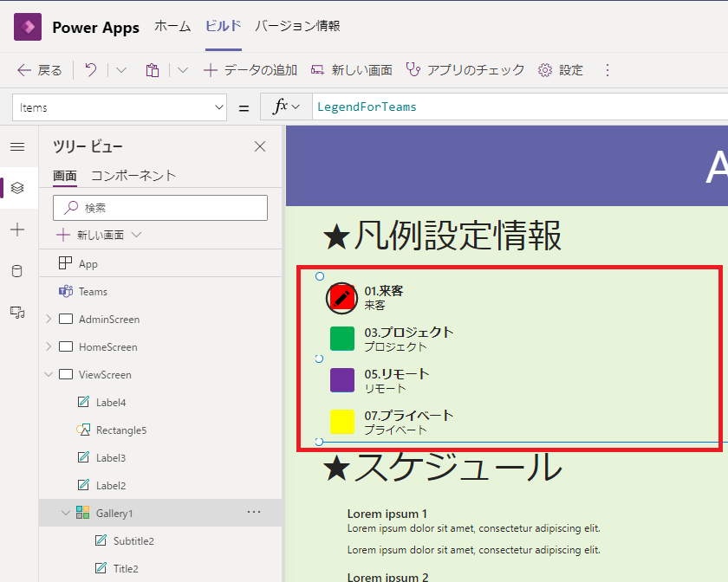
Task: Click inside the 検索 search box
Action: [x=160, y=208]
